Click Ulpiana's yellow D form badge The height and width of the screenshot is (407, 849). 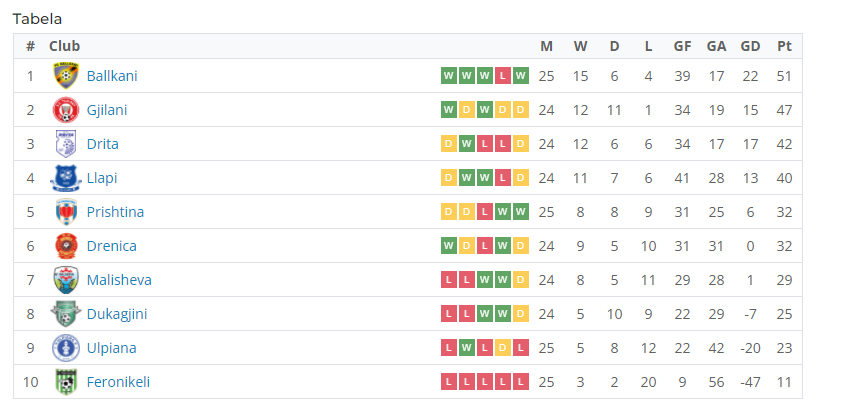click(x=502, y=348)
